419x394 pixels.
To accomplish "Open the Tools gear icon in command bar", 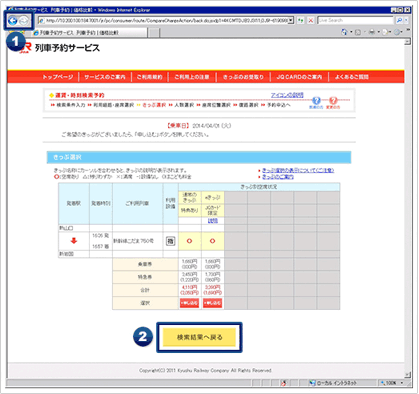I will tap(397, 32).
